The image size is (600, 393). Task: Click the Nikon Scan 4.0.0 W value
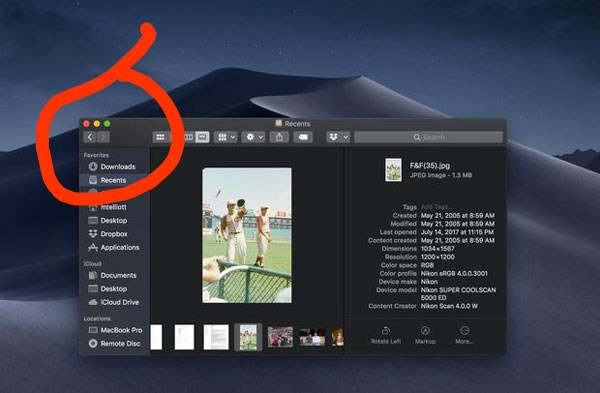click(x=449, y=306)
